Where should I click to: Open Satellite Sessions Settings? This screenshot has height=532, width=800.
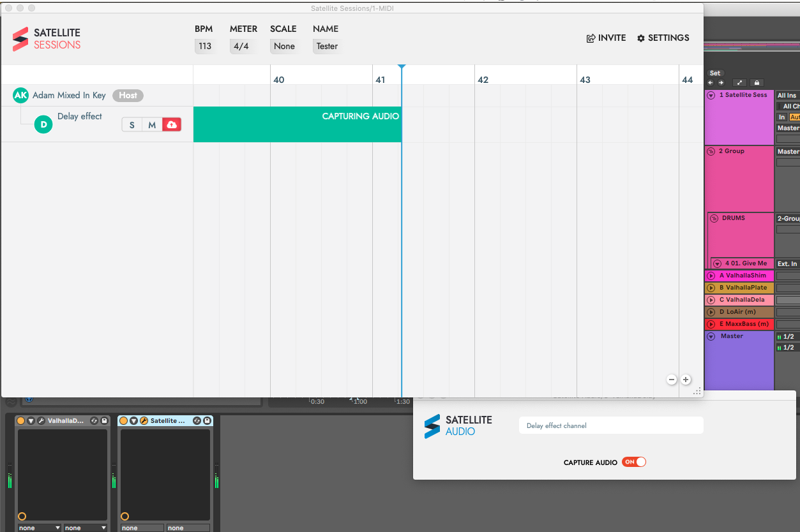tap(663, 38)
